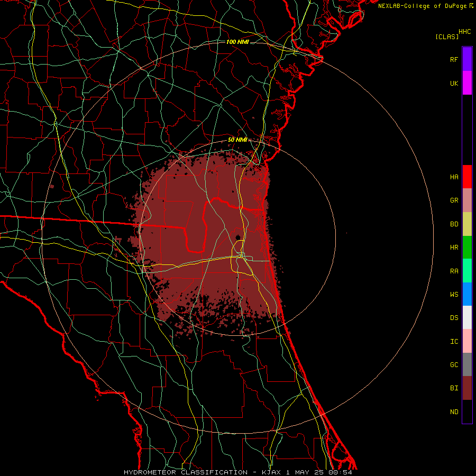Click the DS legend label
This screenshot has height=476, width=476.
[454, 318]
